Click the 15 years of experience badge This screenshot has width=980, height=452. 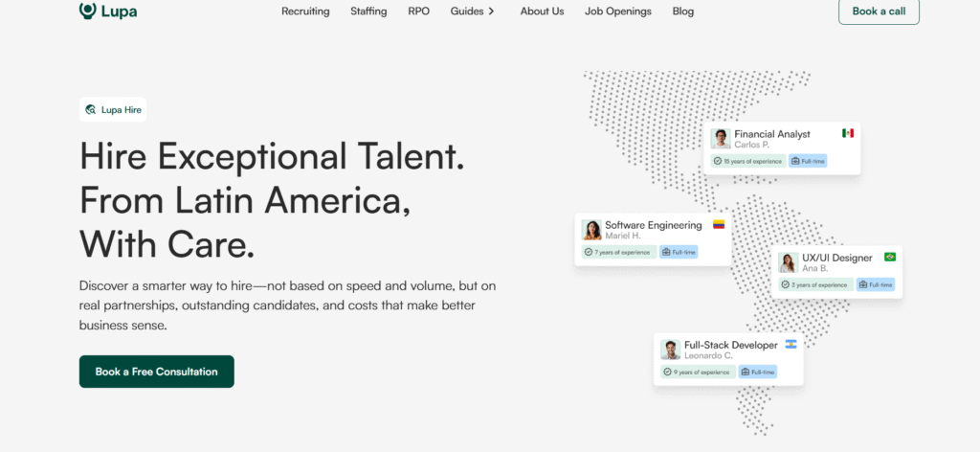coord(747,161)
